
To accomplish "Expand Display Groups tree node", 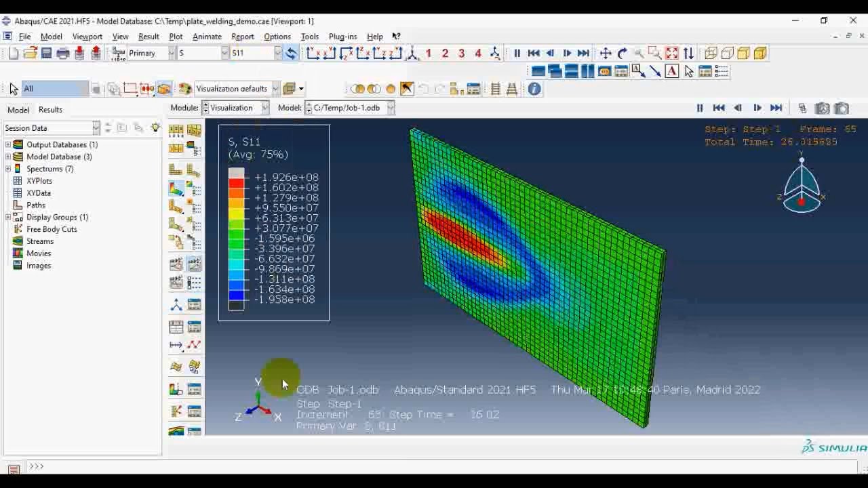I will point(8,217).
